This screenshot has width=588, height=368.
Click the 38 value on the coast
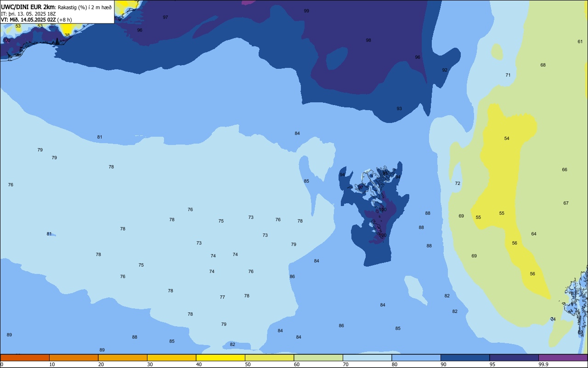(x=67, y=35)
